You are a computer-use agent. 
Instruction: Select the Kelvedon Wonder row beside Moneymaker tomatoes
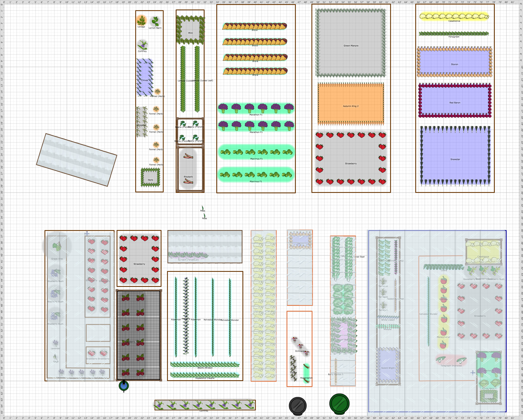(x=428, y=311)
